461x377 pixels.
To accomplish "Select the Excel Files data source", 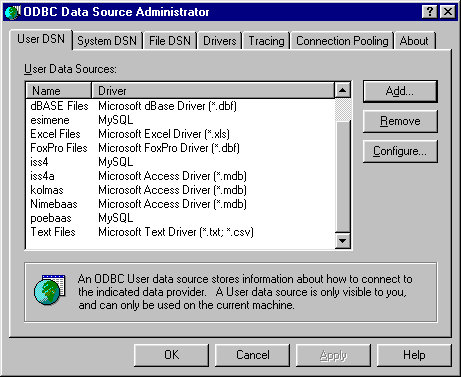I will pos(55,134).
